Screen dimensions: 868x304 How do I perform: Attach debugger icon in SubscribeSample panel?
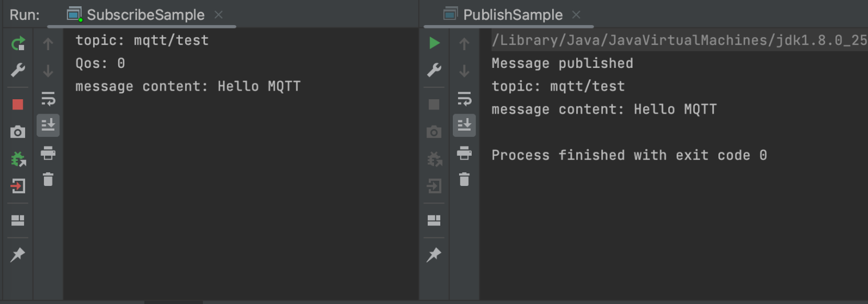click(x=18, y=159)
